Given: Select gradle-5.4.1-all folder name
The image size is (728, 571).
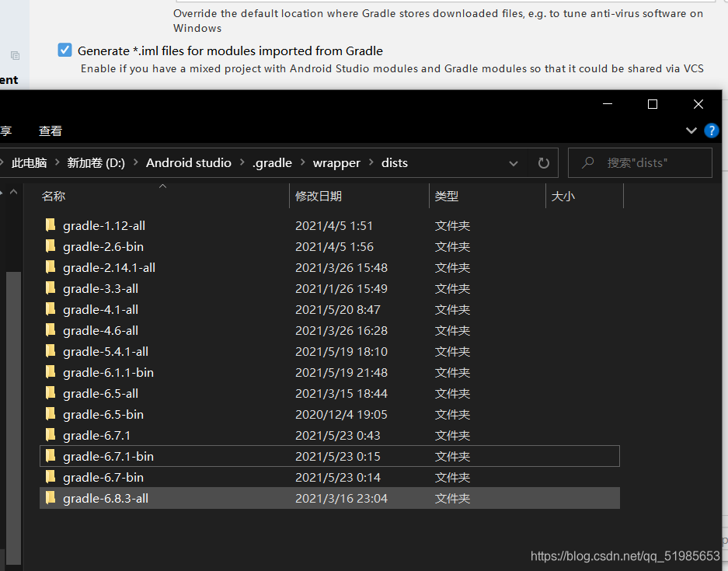Looking at the screenshot, I should [106, 351].
